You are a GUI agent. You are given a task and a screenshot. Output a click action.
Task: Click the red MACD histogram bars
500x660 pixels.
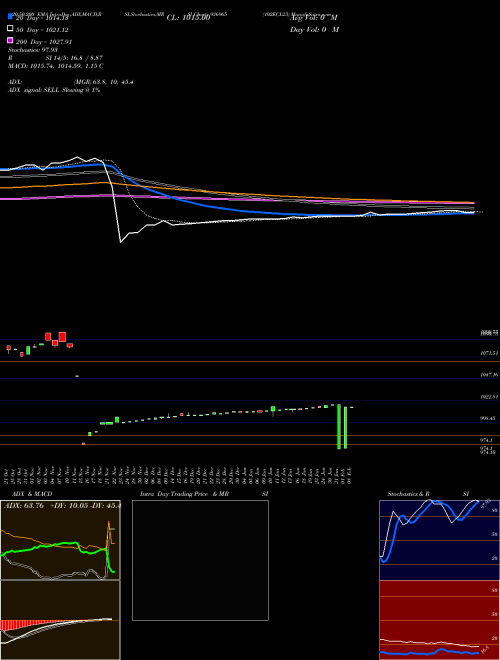(15, 625)
